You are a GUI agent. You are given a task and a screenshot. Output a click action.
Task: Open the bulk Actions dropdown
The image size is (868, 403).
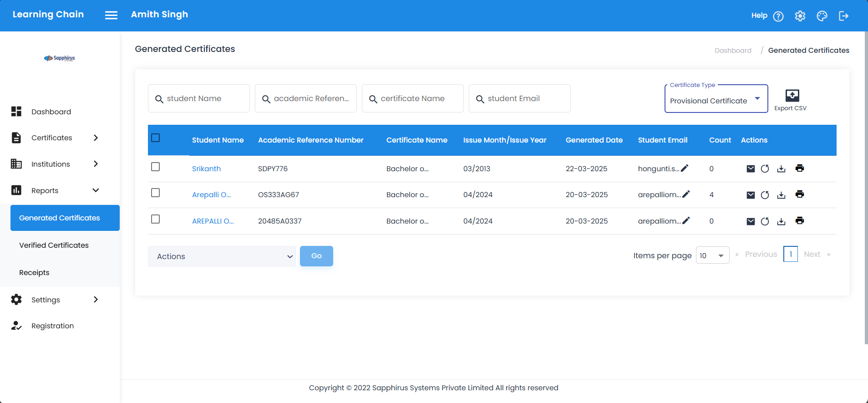tap(222, 256)
